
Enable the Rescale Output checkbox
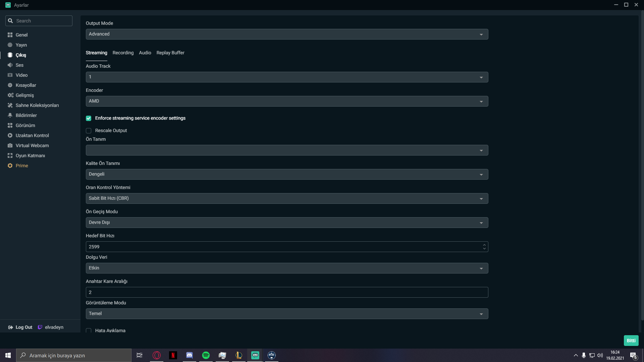(x=89, y=131)
